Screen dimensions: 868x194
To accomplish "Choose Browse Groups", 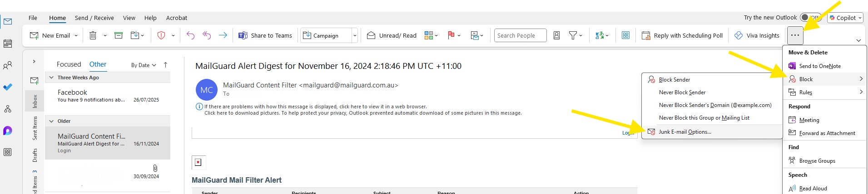I will (x=825, y=161).
